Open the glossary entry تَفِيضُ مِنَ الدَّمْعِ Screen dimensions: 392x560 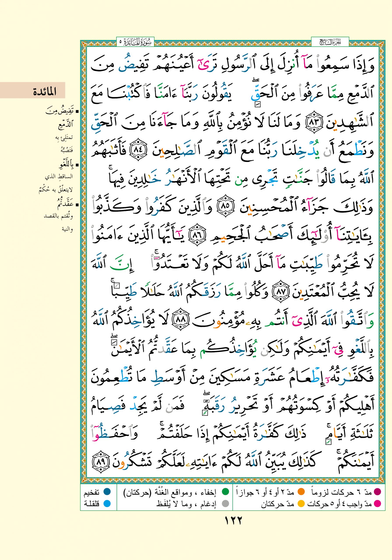coord(61,112)
